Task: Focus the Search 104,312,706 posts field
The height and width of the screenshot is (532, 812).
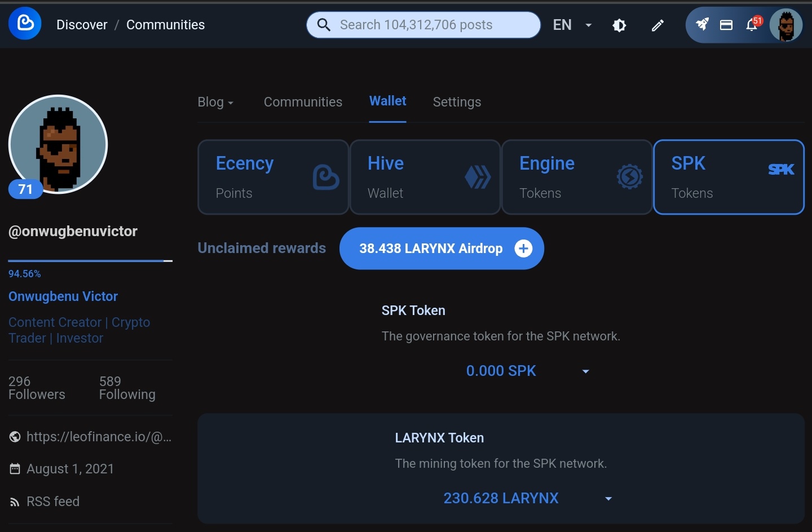Action: coord(423,25)
